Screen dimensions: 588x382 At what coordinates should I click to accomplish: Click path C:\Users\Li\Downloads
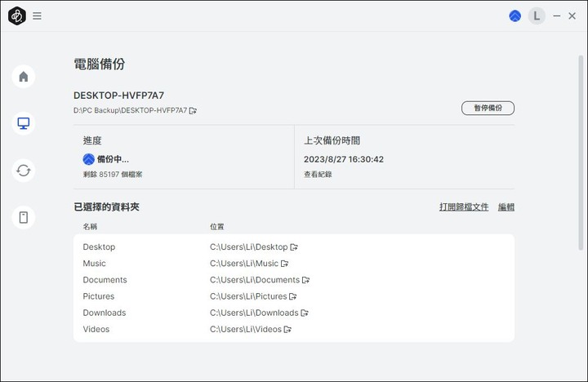[x=254, y=313]
